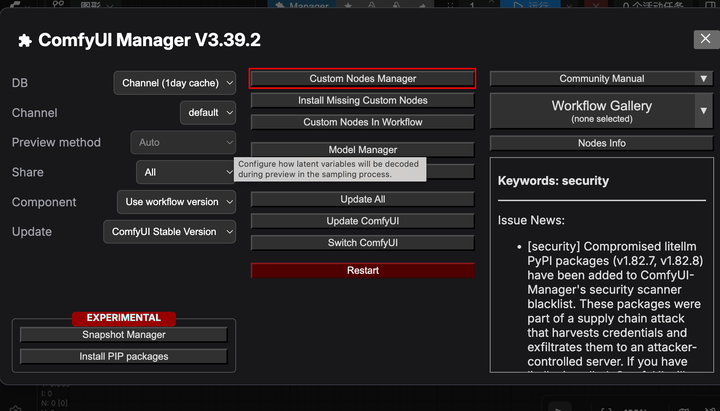Open the Snapshot Manager
The width and height of the screenshot is (720, 411).
[124, 335]
